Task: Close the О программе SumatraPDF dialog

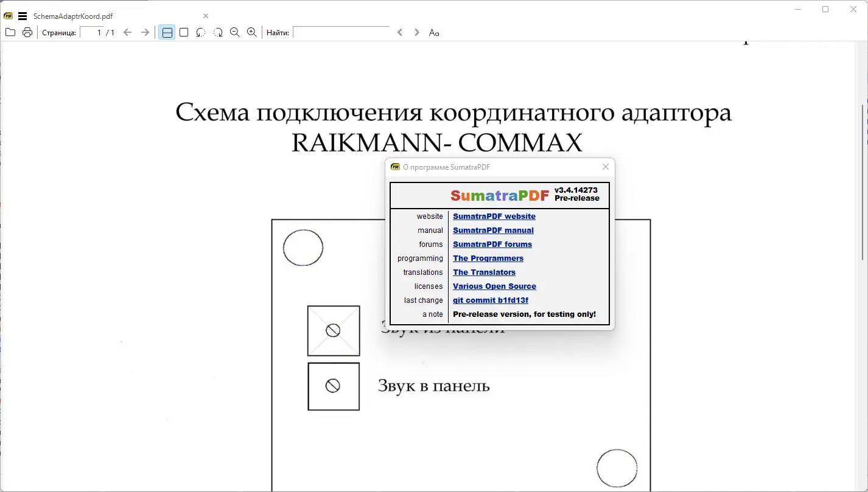Action: pyautogui.click(x=606, y=167)
